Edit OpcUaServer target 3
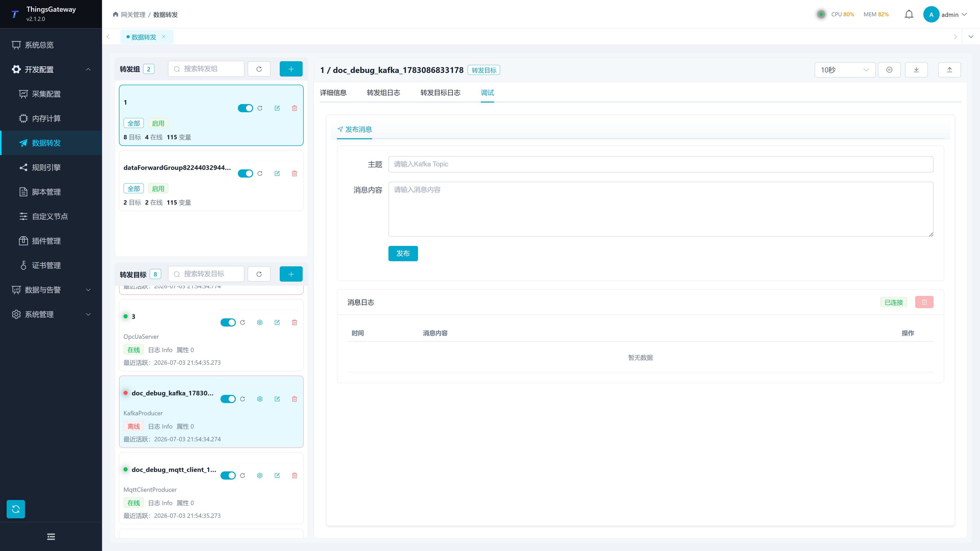980x551 pixels. click(x=277, y=322)
